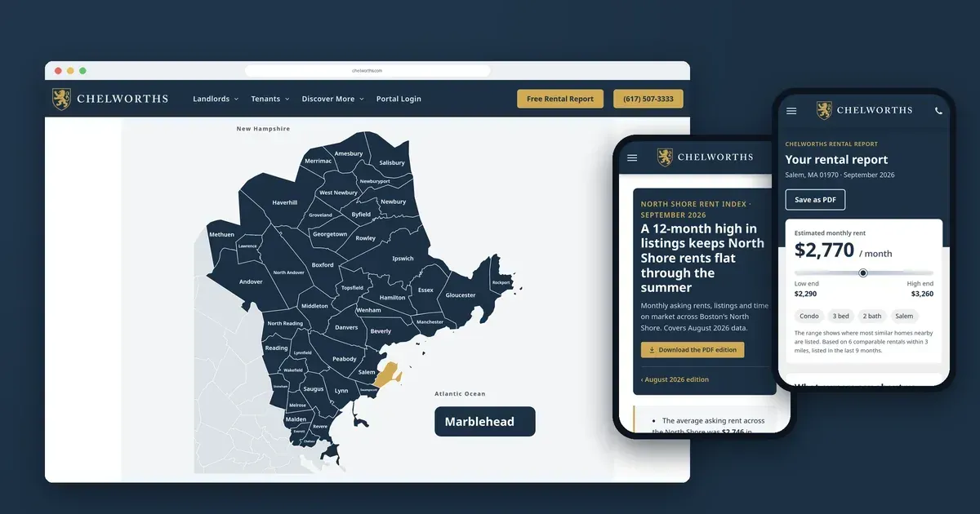Click the Free Rental Report button
Image resolution: width=980 pixels, height=514 pixels.
[560, 99]
